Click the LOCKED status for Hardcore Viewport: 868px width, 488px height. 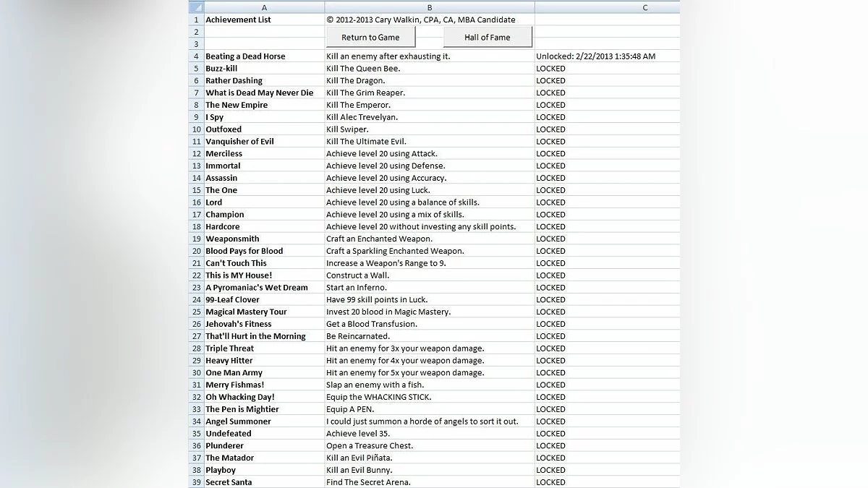click(608, 227)
